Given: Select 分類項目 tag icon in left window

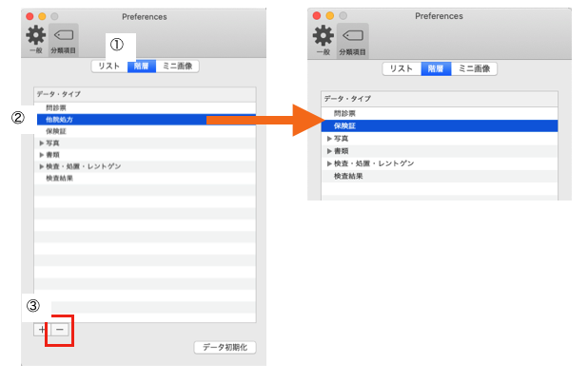Looking at the screenshot, I should [63, 39].
